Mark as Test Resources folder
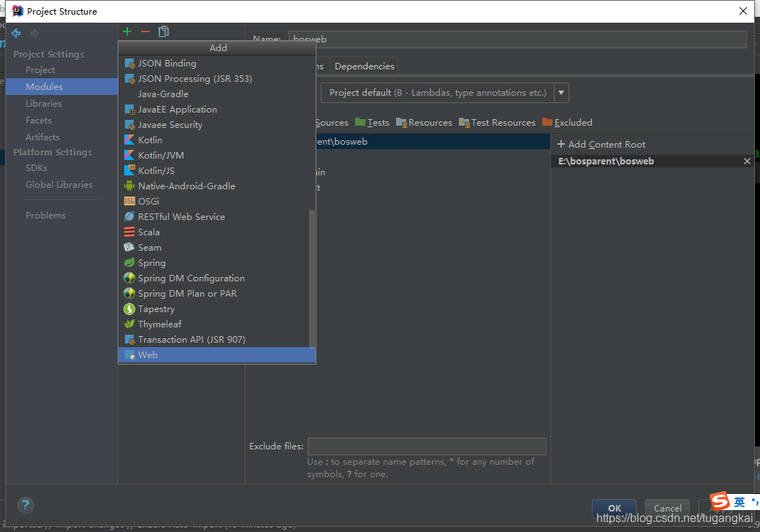The height and width of the screenshot is (532, 760). (x=498, y=123)
